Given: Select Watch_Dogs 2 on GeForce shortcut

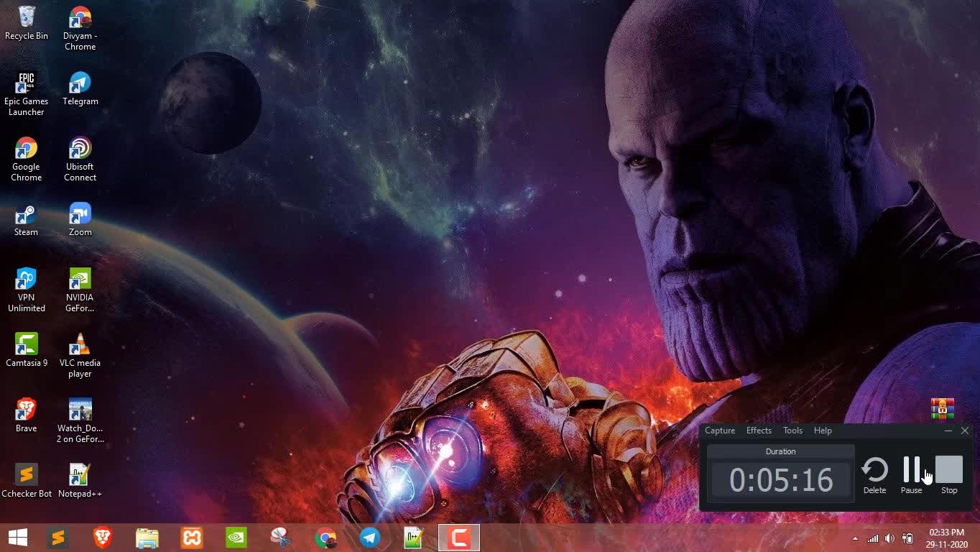Looking at the screenshot, I should (x=80, y=421).
